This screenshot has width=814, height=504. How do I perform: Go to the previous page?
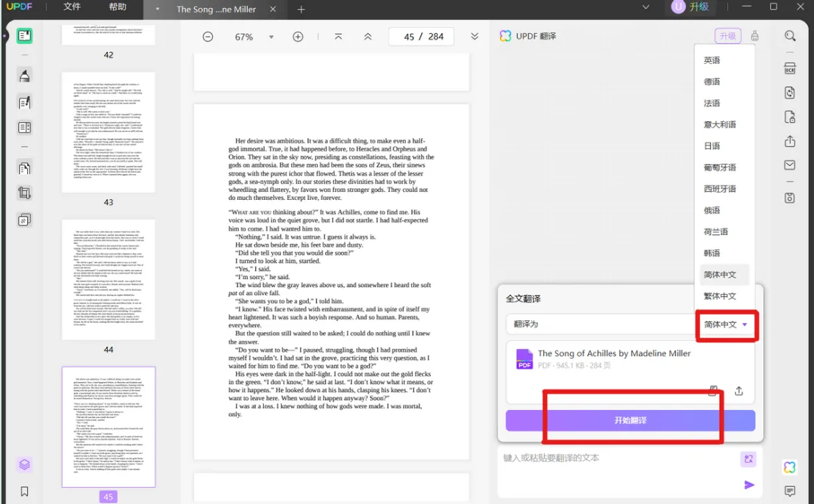tap(368, 37)
